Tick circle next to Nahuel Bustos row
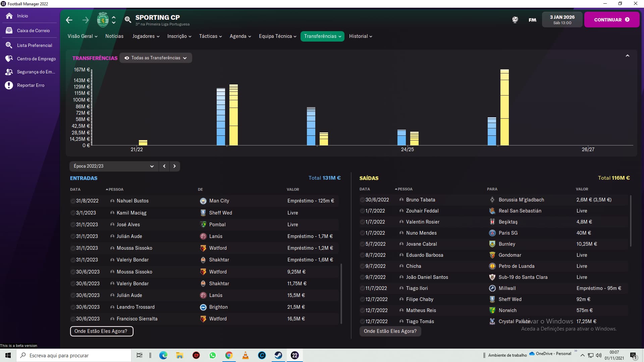The width and height of the screenshot is (644, 362). point(72,201)
